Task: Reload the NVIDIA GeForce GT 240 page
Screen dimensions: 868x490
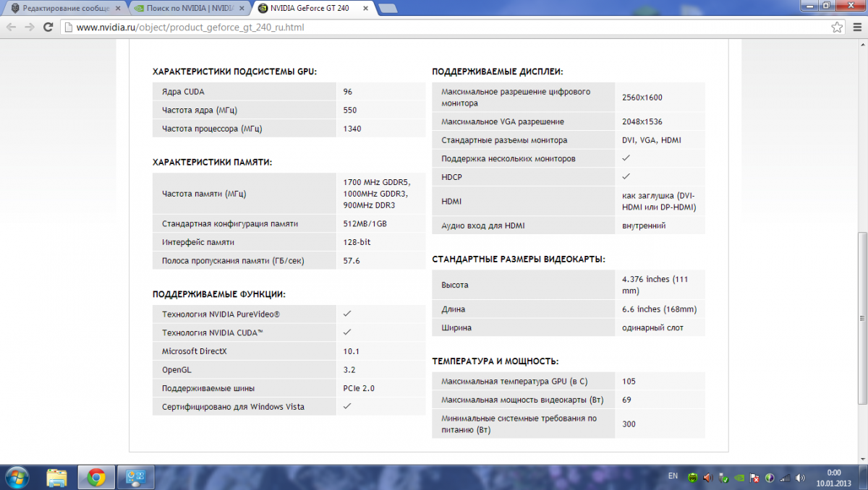Action: tap(48, 27)
